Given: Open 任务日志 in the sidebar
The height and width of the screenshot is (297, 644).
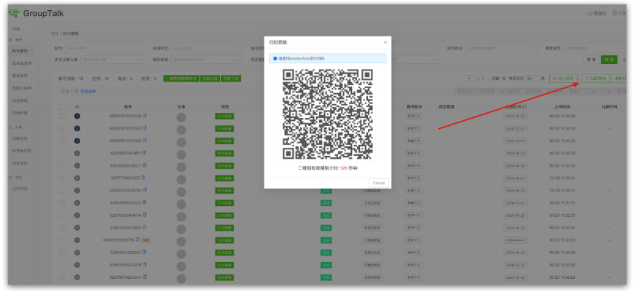Looking at the screenshot, I should [19, 189].
